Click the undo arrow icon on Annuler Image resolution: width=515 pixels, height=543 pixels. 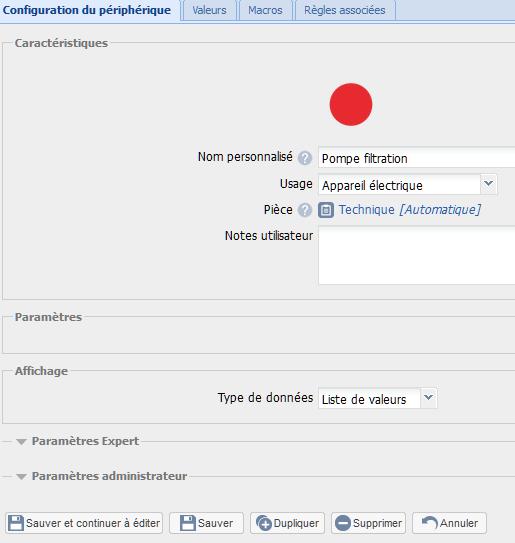point(429,523)
